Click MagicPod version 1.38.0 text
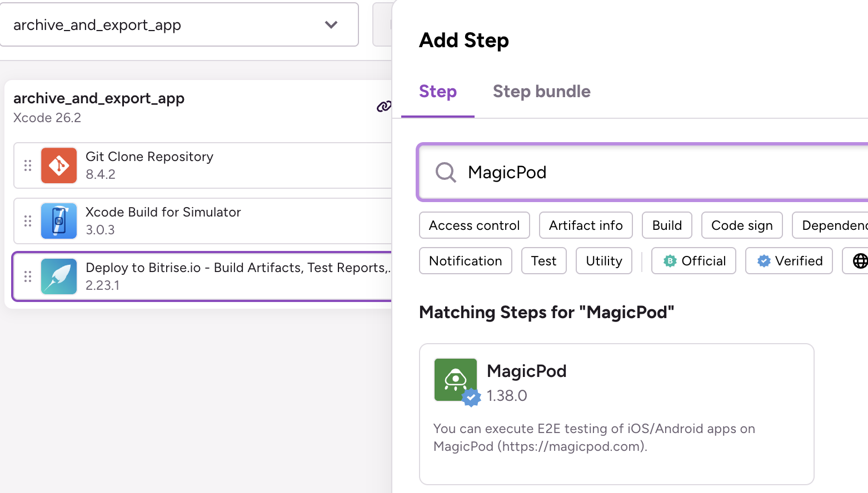 click(x=507, y=396)
